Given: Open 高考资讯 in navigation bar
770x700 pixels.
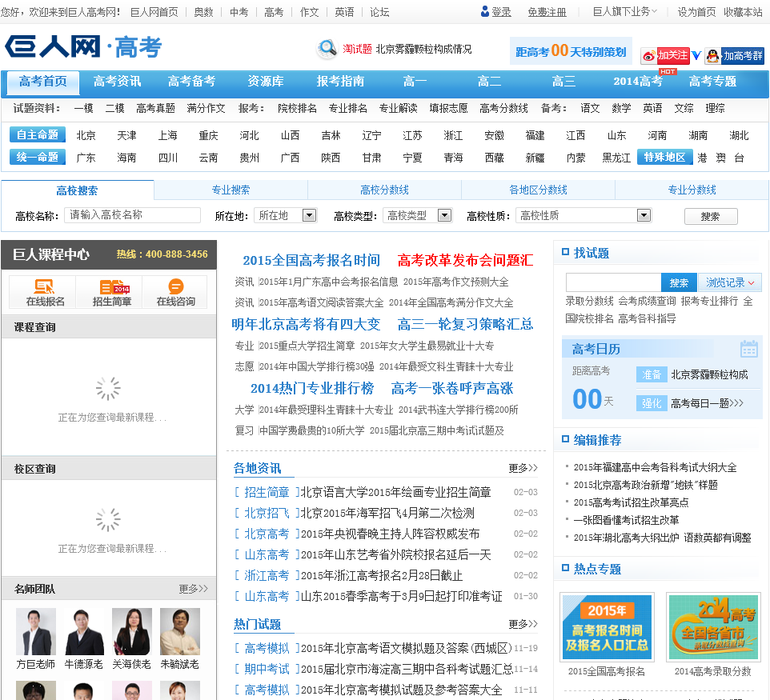Looking at the screenshot, I should click(x=118, y=82).
